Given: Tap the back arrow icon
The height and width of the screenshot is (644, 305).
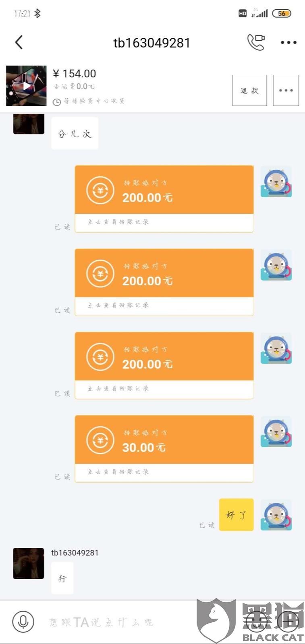Looking at the screenshot, I should click(x=19, y=42).
